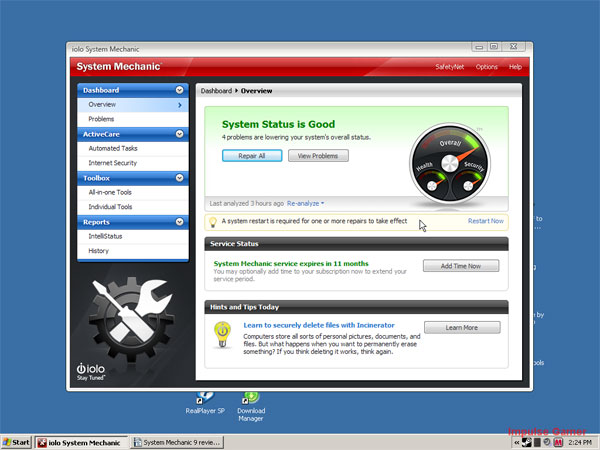Click the Service Status header
The width and height of the screenshot is (600, 450).
coord(356,244)
